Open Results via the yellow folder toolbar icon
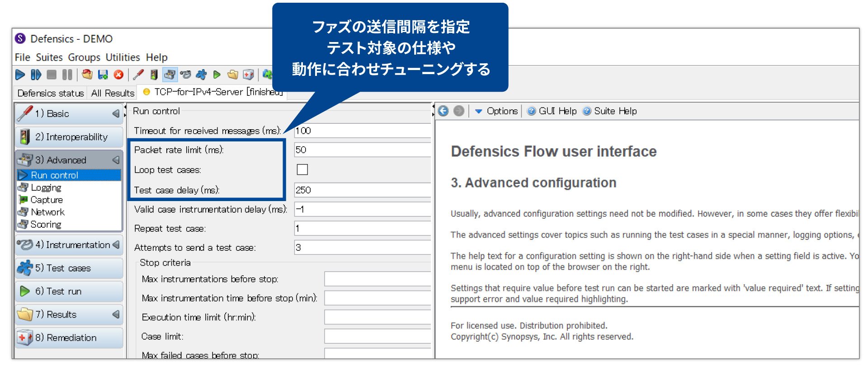This screenshot has height=366, width=868. point(233,75)
